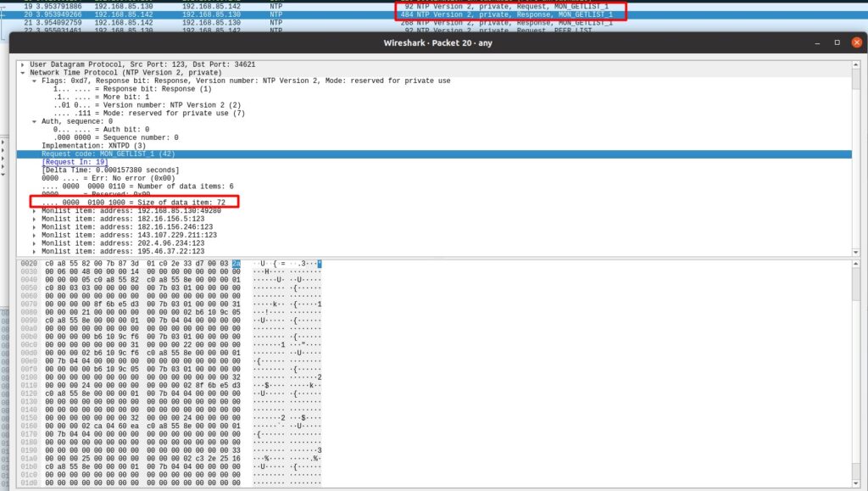Screen dimensions: 868x491
Task: Click offset 0030 in the hex dump
Action: coord(30,272)
